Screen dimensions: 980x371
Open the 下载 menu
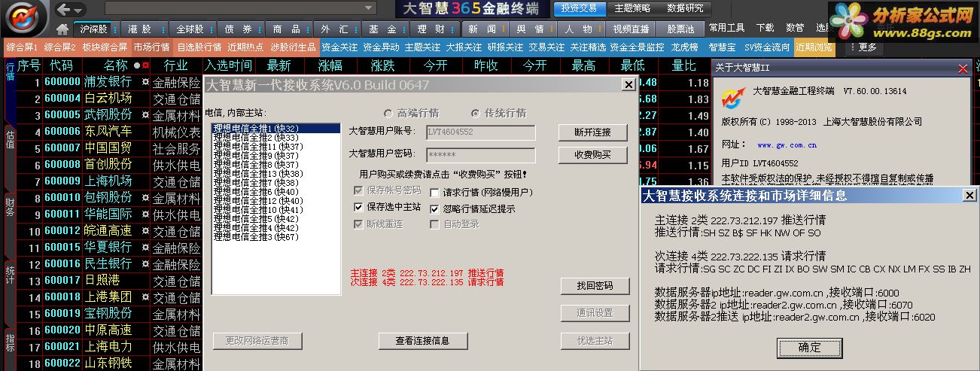[765, 28]
